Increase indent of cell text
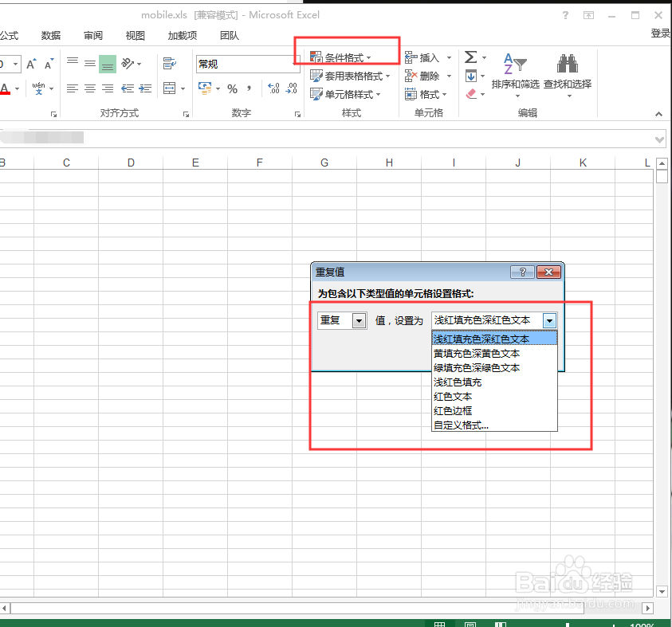The width and height of the screenshot is (672, 627). (145, 88)
